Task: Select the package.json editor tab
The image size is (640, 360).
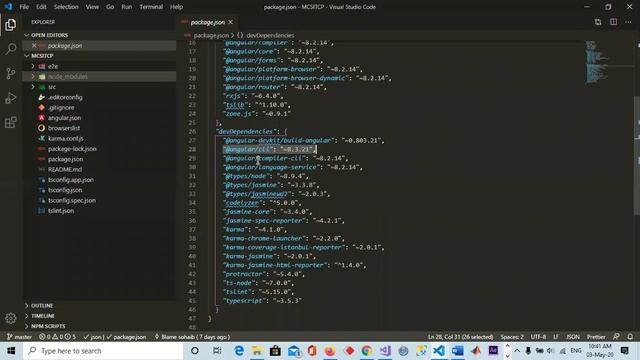Action: pyautogui.click(x=208, y=22)
